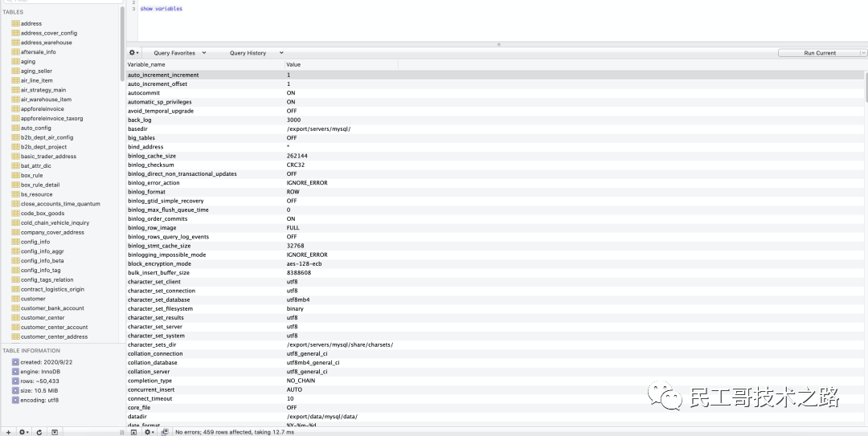The image size is (868, 436).
Task: Click the '/export/data/mysql/data/' value
Action: pyautogui.click(x=321, y=417)
